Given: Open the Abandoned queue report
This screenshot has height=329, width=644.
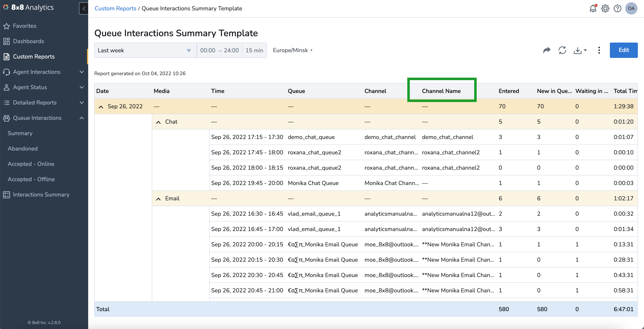Looking at the screenshot, I should click(22, 149).
